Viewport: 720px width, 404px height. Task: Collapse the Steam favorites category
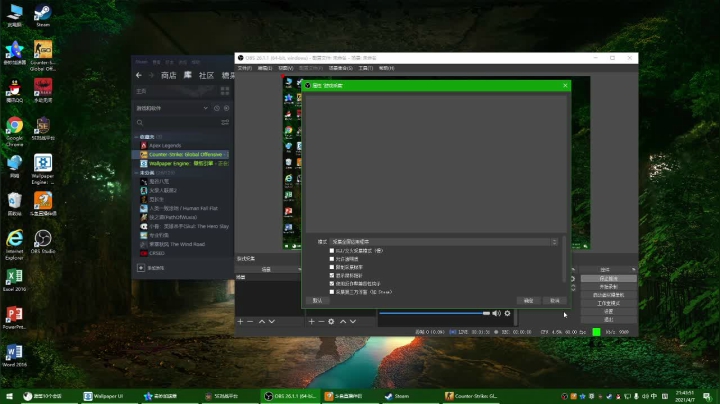pyautogui.click(x=136, y=137)
